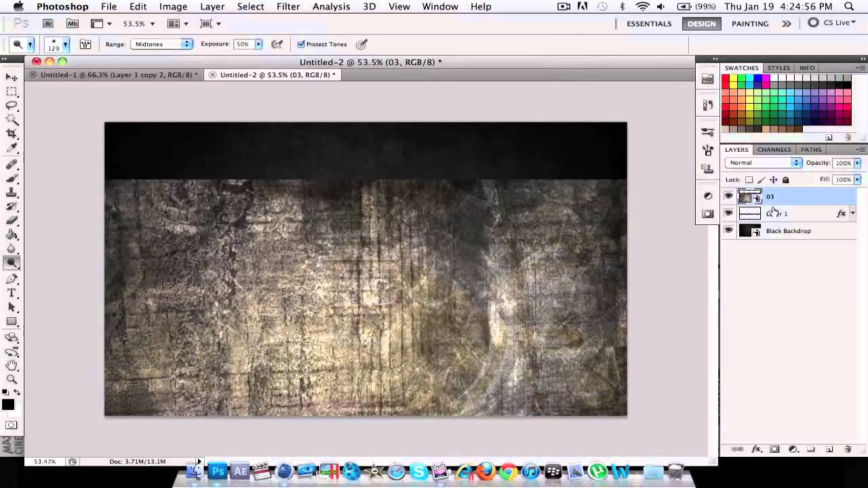Viewport: 868px width, 488px height.
Task: Toggle lock transparent pixels
Action: pyautogui.click(x=749, y=180)
